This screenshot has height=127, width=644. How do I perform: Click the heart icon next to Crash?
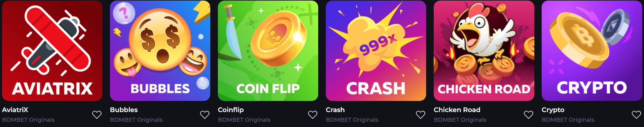[x=421, y=115]
